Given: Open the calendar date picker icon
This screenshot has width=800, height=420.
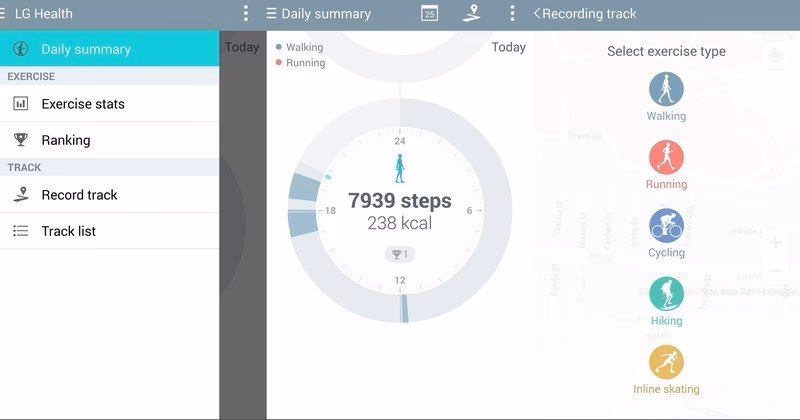Looking at the screenshot, I should coord(429,14).
